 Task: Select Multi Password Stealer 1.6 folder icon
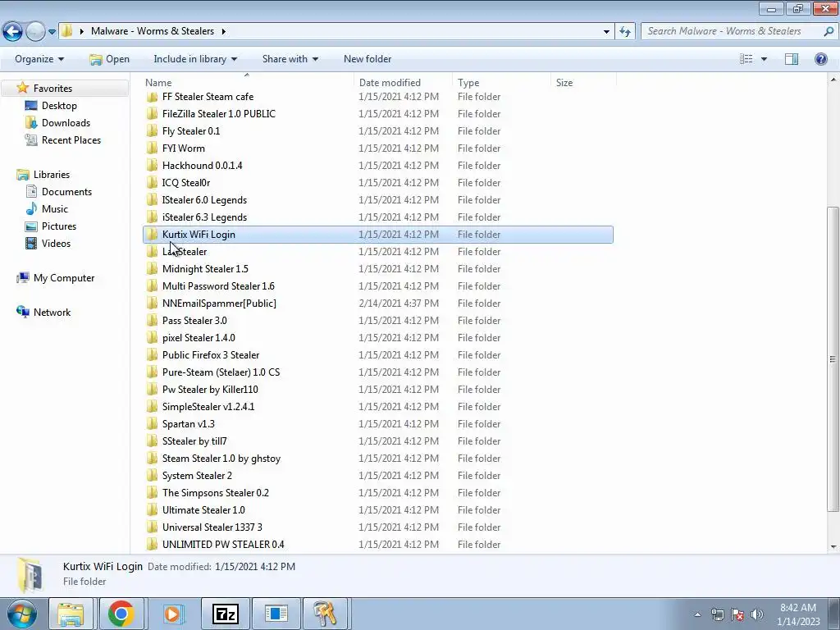click(x=152, y=286)
